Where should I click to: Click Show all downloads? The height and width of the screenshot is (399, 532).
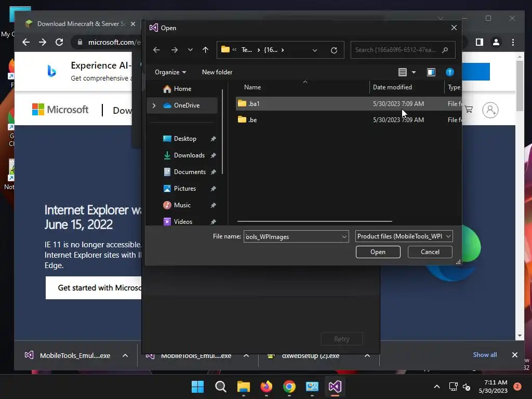click(485, 354)
